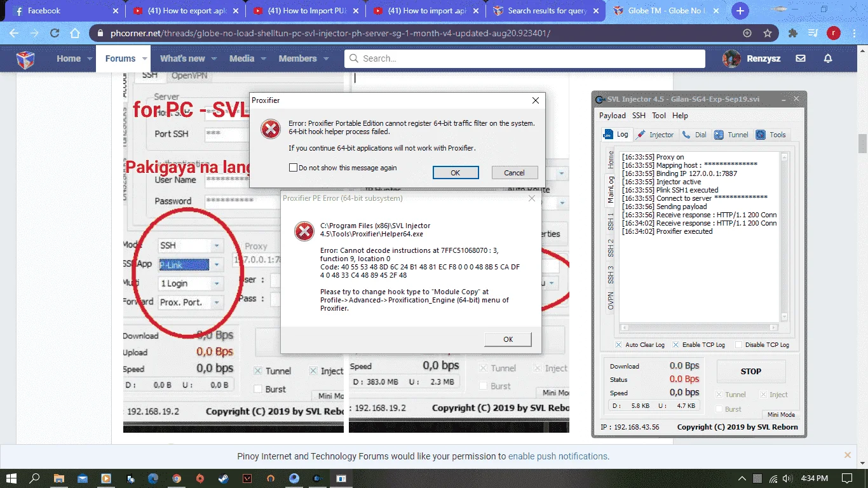This screenshot has height=488, width=868.
Task: Dismiss the push notification banner
Action: pos(847,456)
